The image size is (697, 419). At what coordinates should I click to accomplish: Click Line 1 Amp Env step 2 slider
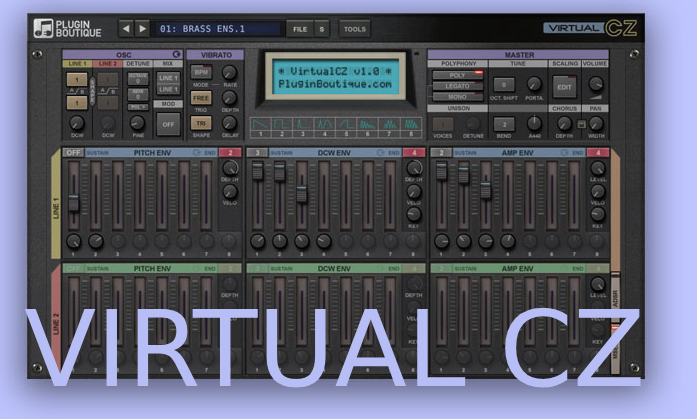pos(464,175)
